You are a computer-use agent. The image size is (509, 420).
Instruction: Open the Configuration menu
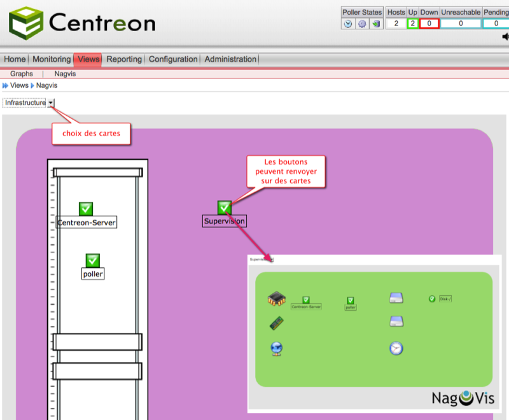173,59
